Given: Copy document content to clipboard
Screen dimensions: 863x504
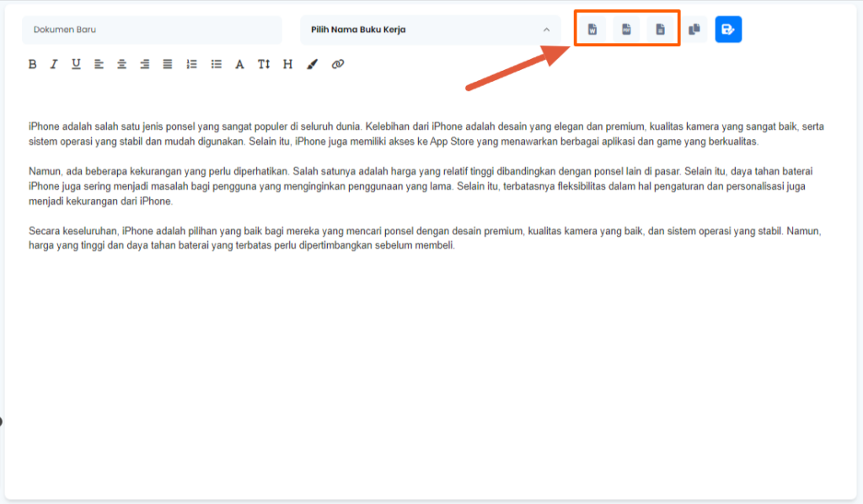Looking at the screenshot, I should click(694, 29).
